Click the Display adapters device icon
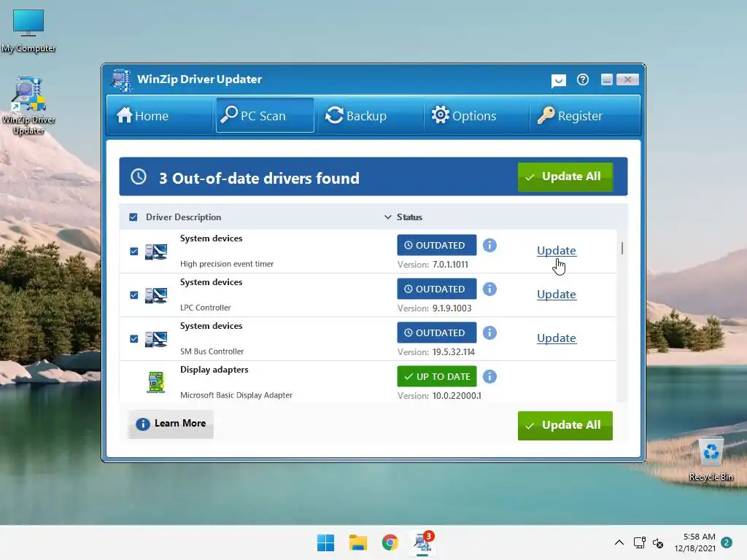This screenshot has width=747, height=560. pos(156,382)
